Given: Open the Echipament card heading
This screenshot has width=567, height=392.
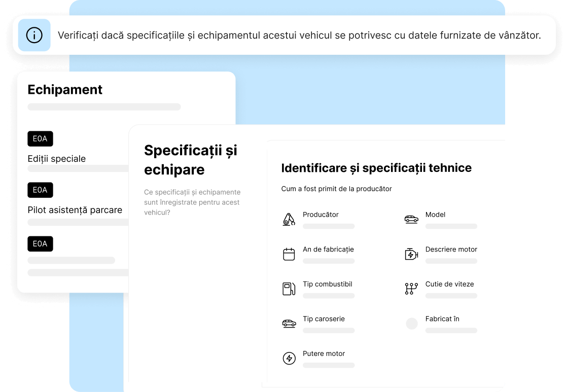Looking at the screenshot, I should coord(65,90).
